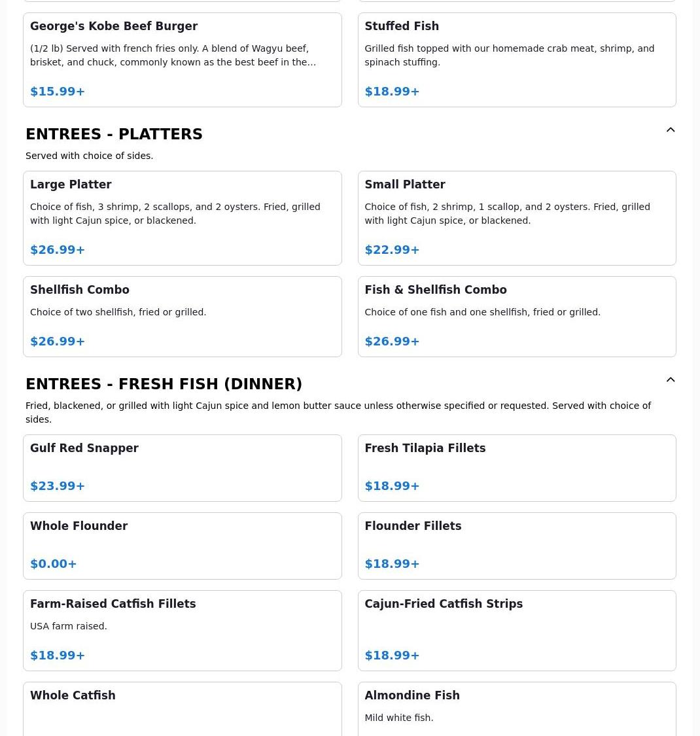Open the Whole Catfish item
Image resolution: width=700 pixels, height=736 pixels.
(182, 709)
